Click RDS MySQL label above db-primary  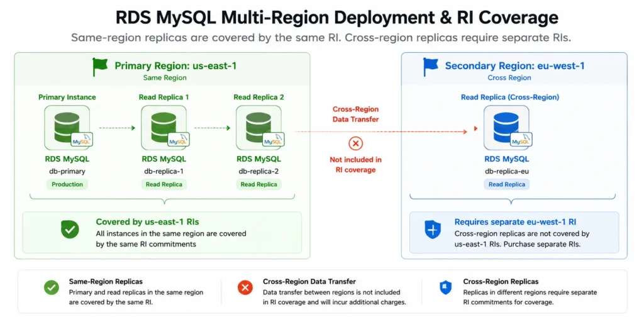click(x=67, y=159)
